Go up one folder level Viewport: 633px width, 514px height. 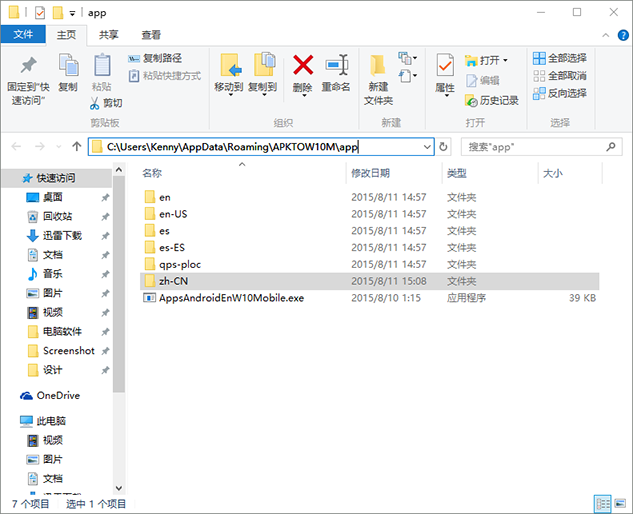point(77,146)
